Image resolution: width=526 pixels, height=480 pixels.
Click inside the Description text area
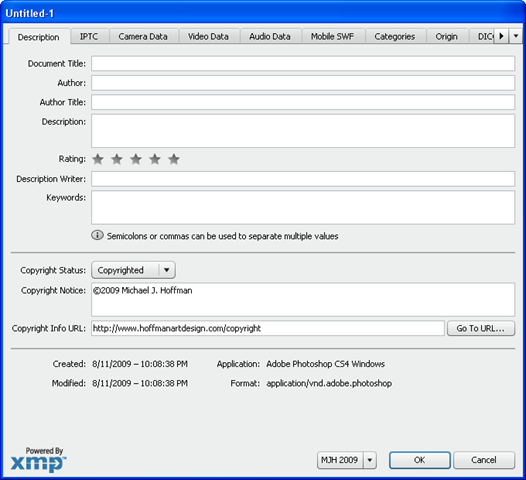[303, 131]
